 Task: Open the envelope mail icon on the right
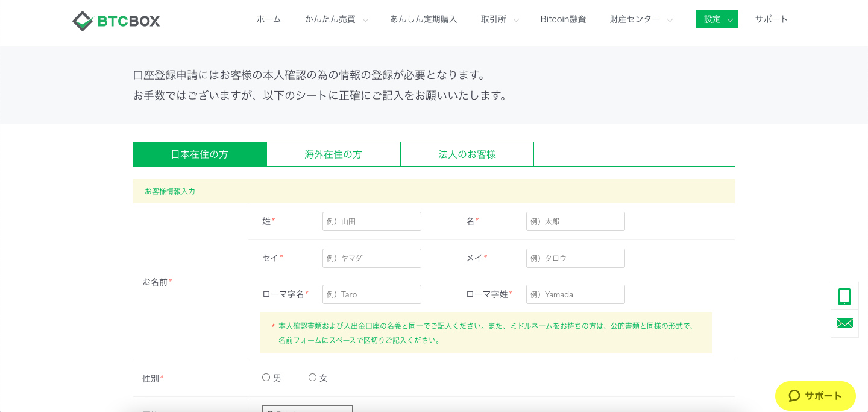click(844, 323)
